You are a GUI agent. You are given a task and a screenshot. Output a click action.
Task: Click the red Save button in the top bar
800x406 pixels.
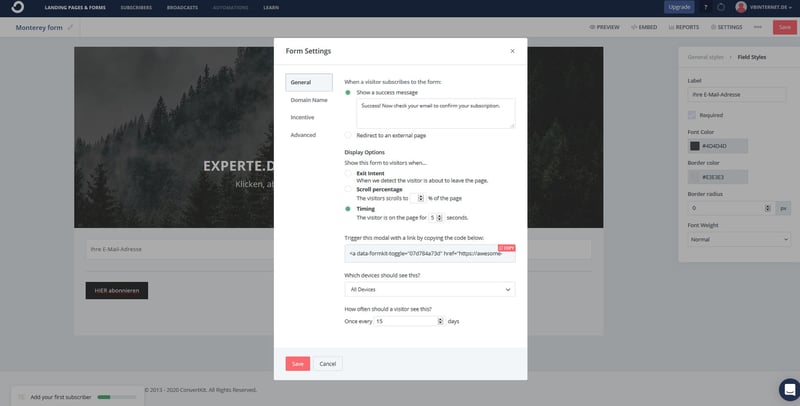785,27
